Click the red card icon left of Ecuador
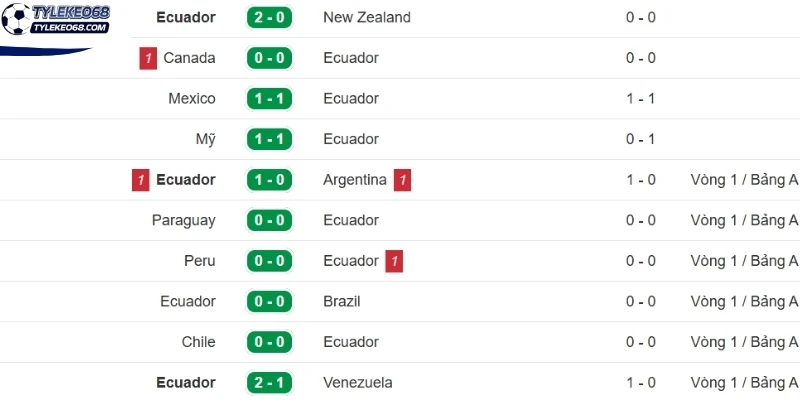 [x=140, y=180]
